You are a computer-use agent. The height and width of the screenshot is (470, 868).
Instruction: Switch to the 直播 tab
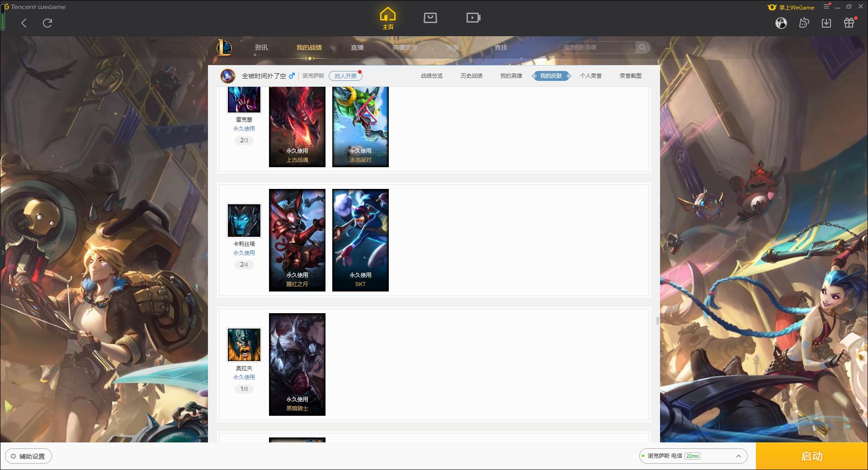[357, 47]
